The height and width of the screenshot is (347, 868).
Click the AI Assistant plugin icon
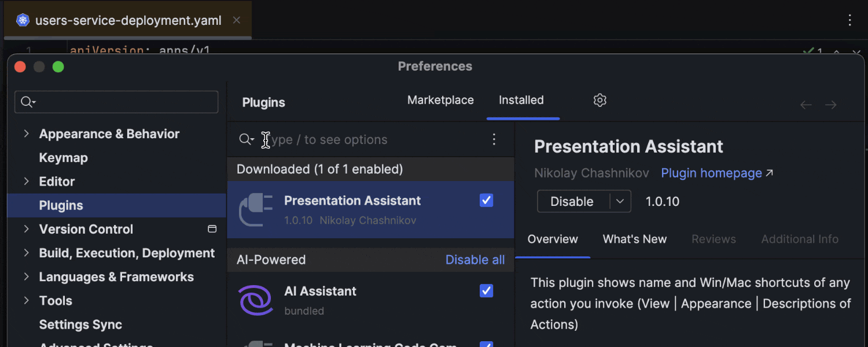point(255,300)
